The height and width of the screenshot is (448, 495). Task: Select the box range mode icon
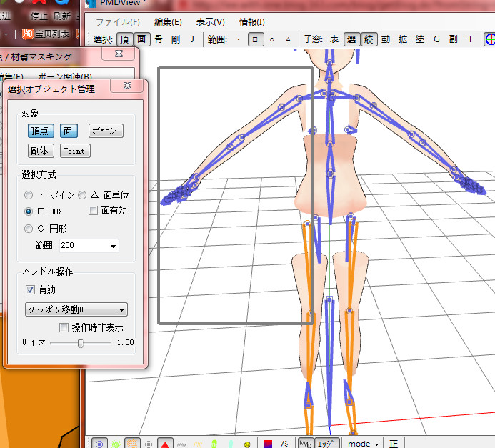click(256, 39)
